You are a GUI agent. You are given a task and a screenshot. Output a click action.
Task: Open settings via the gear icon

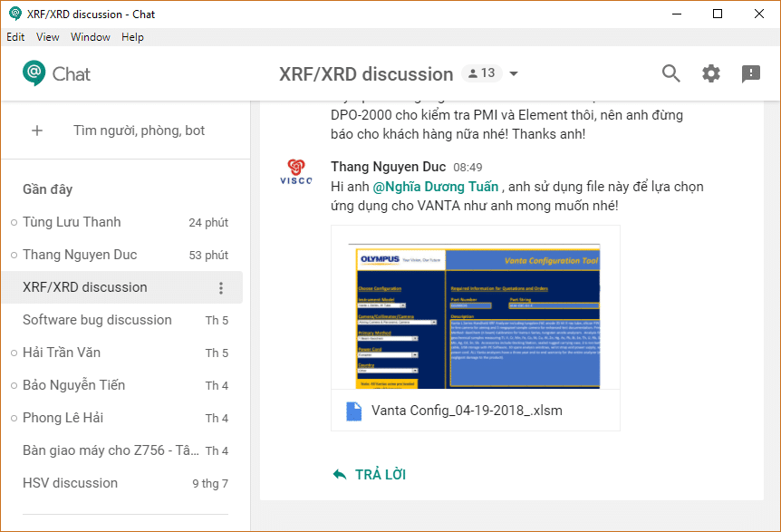click(x=711, y=74)
